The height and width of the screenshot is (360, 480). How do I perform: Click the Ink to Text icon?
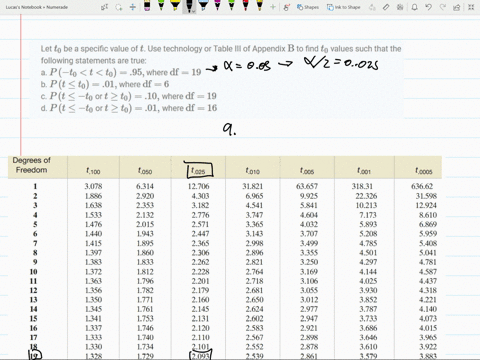[372, 7]
